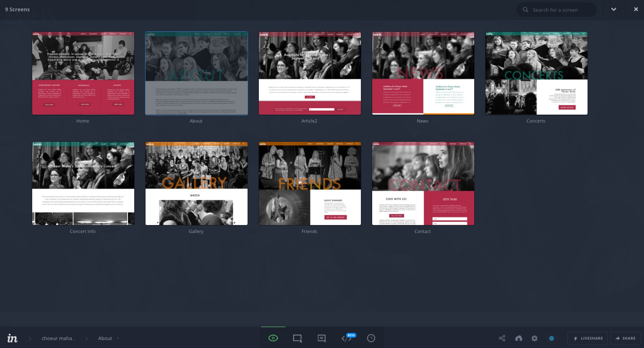The width and height of the screenshot is (644, 348).
Task: Open project settings with the gear icon
Action: 534,338
